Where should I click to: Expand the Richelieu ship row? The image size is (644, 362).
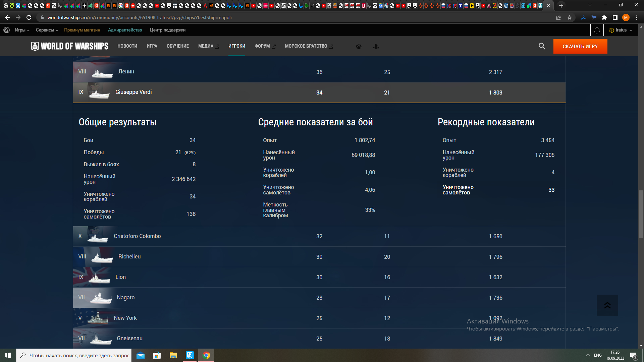click(x=319, y=257)
